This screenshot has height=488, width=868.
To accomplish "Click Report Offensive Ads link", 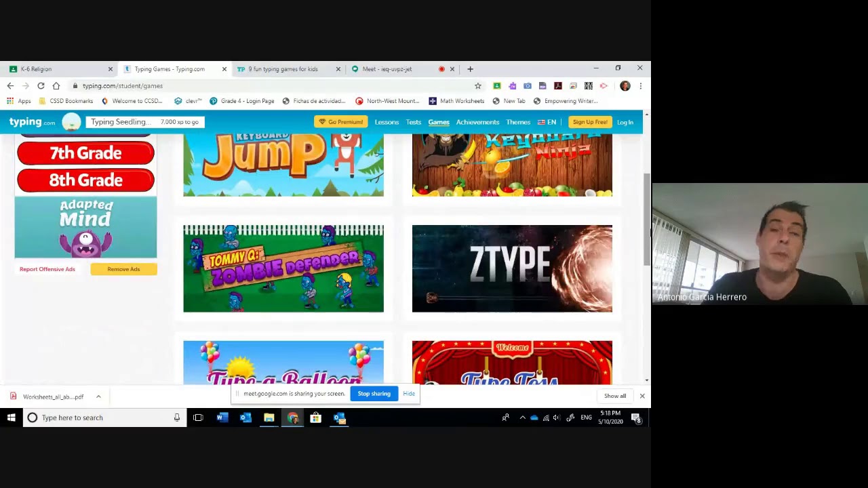I will (x=47, y=269).
